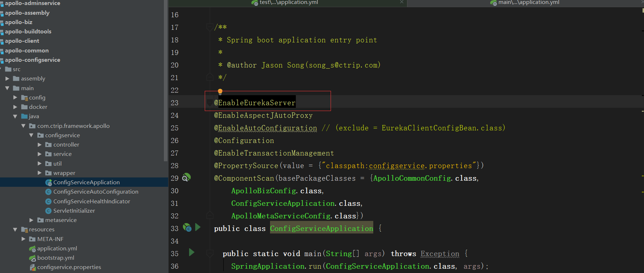This screenshot has height=273, width=644.
Task: Expand the assembly folder arrow
Action: pyautogui.click(x=7, y=79)
